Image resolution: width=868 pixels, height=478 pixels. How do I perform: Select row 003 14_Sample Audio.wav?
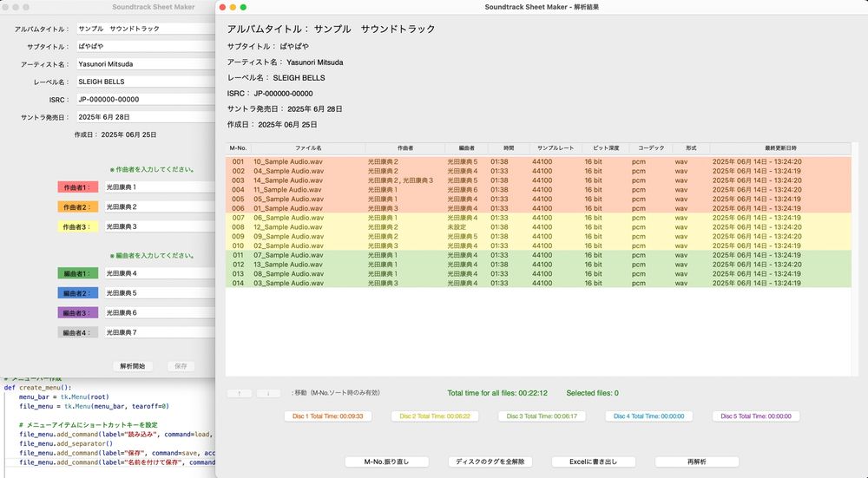(x=538, y=180)
